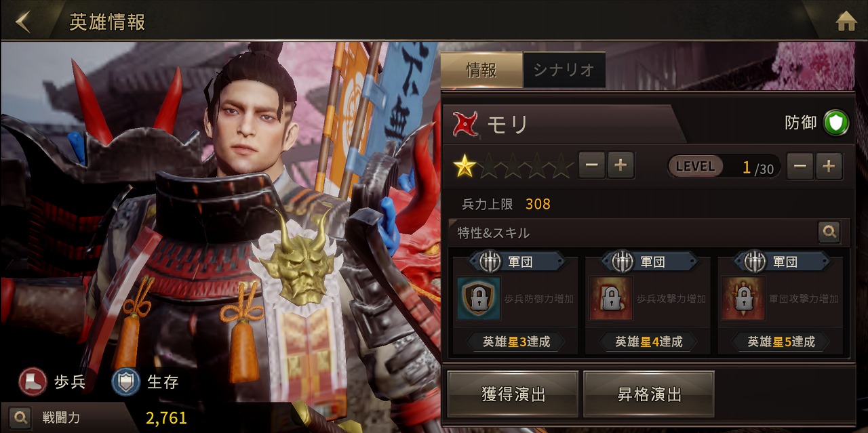Viewport: 868px width, 433px height.
Task: Tap the magnifier beside 戦闘力
Action: 20,417
